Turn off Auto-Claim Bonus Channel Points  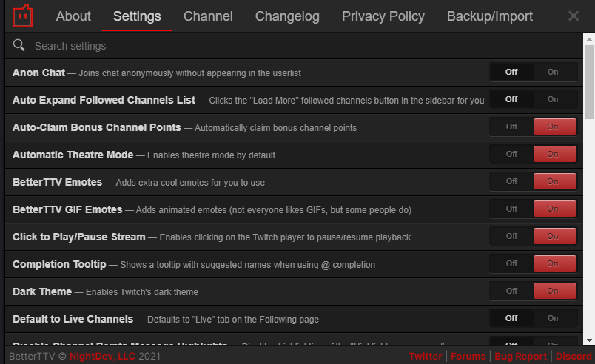coord(511,127)
